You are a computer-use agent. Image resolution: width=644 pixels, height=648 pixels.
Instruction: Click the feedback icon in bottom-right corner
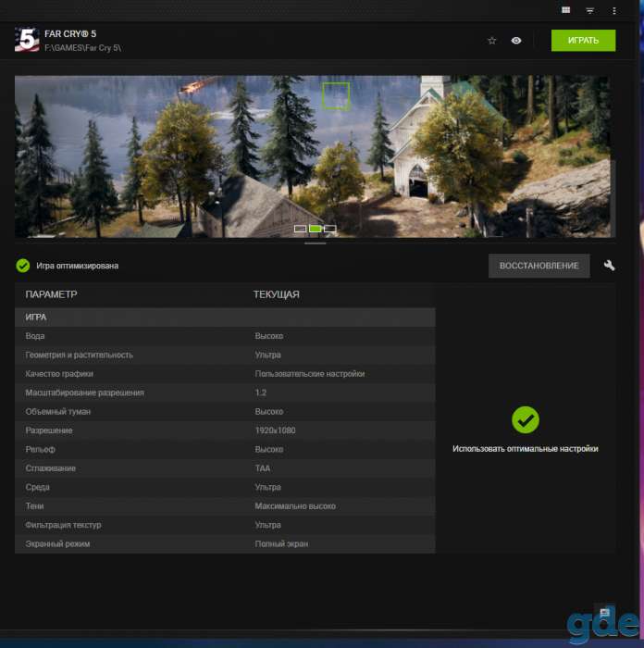coord(605,613)
